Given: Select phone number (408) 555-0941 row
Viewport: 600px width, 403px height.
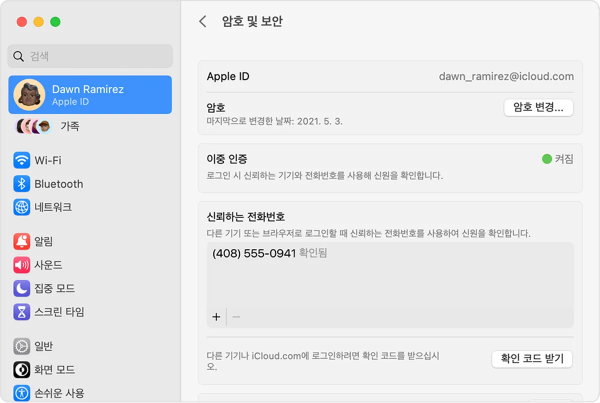Looking at the screenshot, I should click(390, 253).
